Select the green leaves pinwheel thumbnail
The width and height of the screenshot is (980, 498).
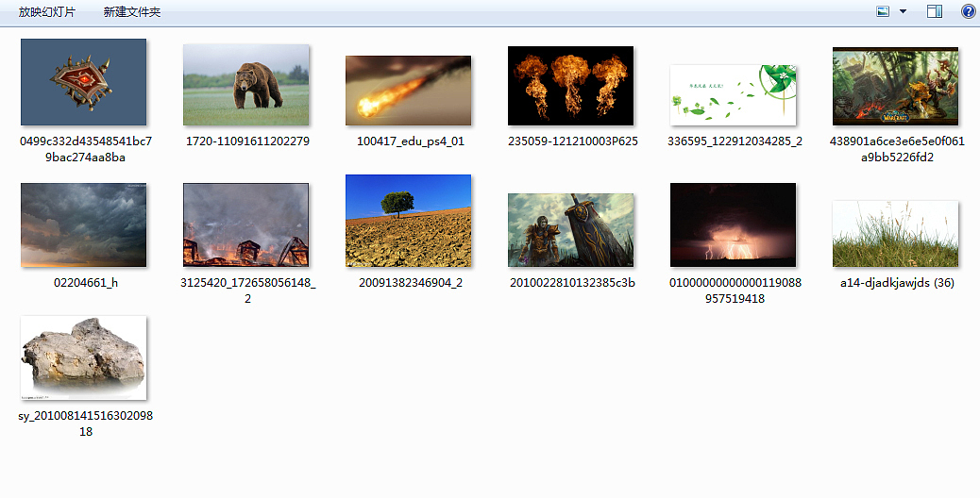(734, 95)
